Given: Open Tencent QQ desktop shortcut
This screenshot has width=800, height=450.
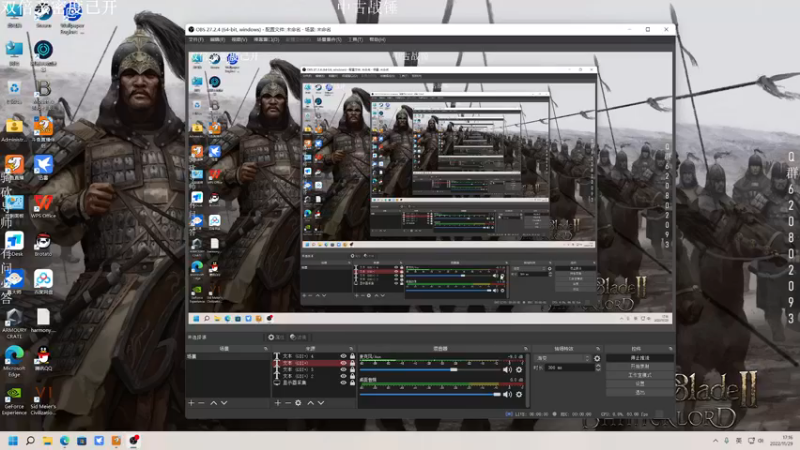Looking at the screenshot, I should coord(43,358).
